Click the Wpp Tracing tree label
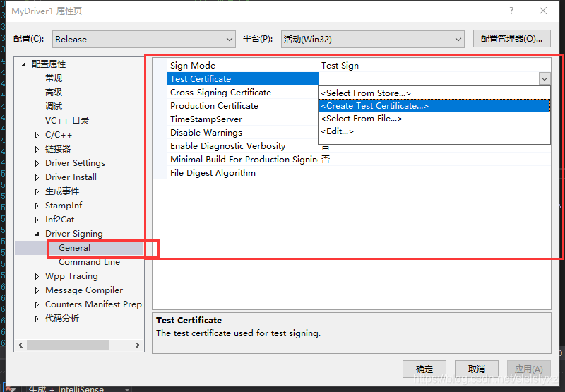This screenshot has height=392, width=565. tap(71, 276)
